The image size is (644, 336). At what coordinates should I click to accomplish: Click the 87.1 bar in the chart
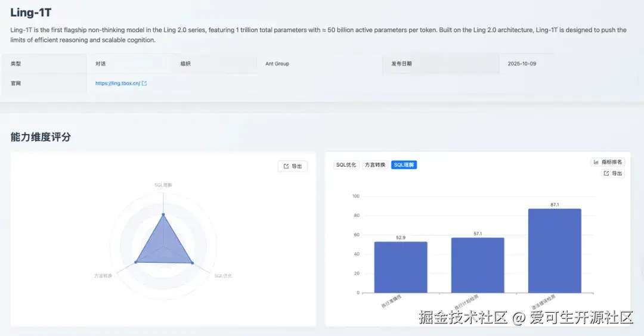(555, 251)
